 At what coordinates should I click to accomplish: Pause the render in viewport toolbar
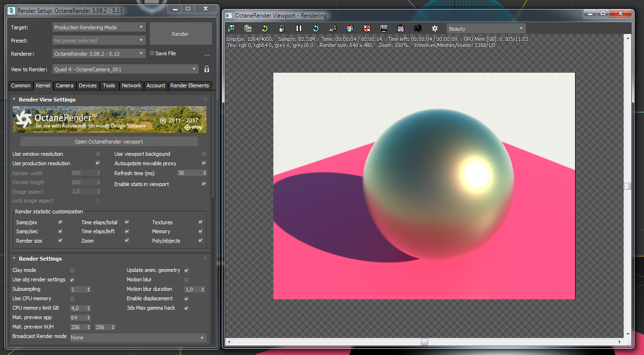299,29
